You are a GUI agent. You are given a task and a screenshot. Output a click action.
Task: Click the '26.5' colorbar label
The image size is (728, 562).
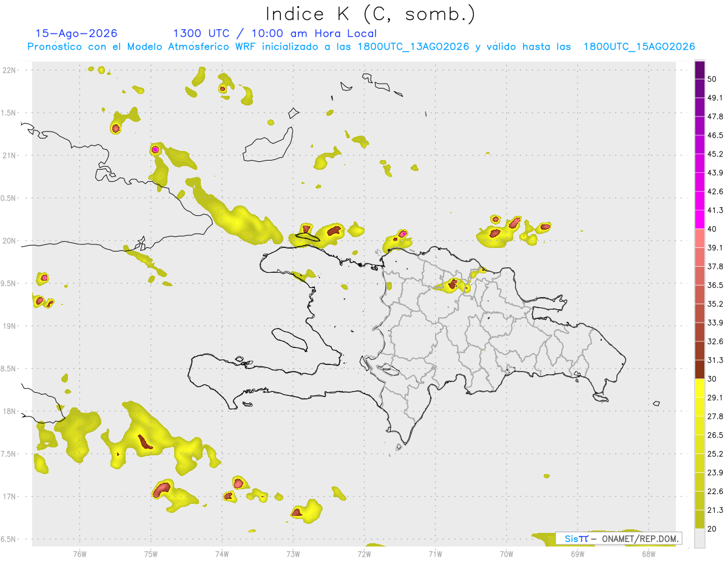coord(715,435)
